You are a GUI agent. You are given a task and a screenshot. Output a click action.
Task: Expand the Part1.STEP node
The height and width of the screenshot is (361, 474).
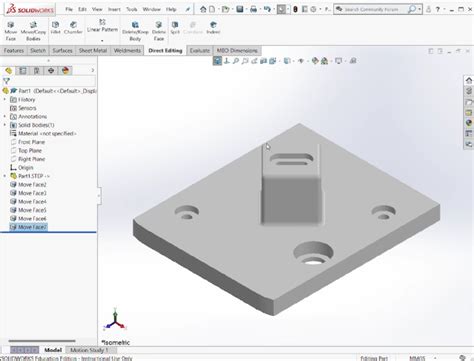point(5,176)
